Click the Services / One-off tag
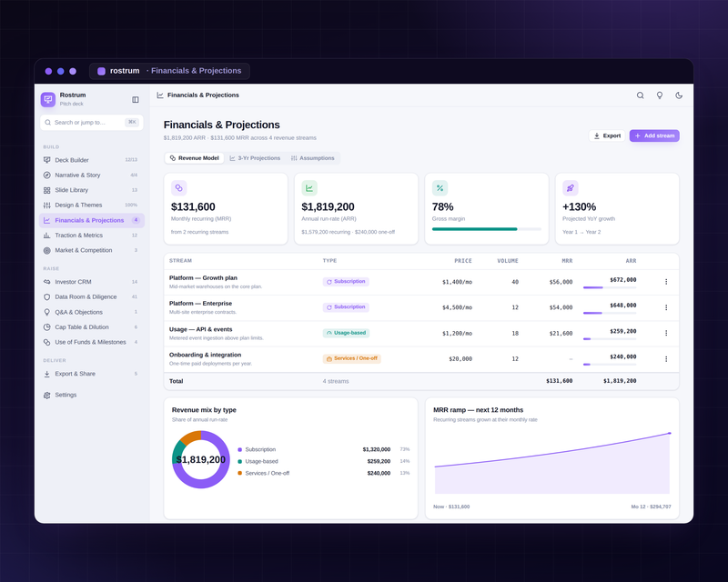The width and height of the screenshot is (728, 582). pyautogui.click(x=352, y=358)
